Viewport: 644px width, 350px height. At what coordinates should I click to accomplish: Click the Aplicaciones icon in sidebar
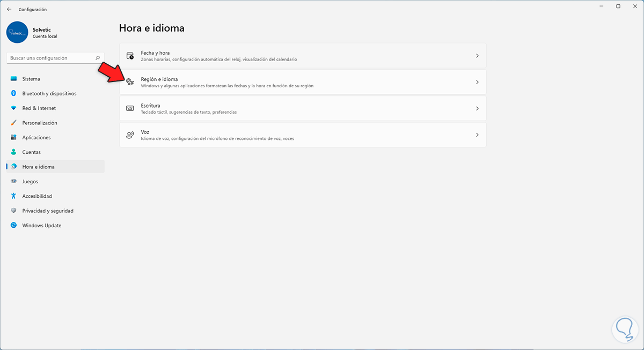[14, 138]
